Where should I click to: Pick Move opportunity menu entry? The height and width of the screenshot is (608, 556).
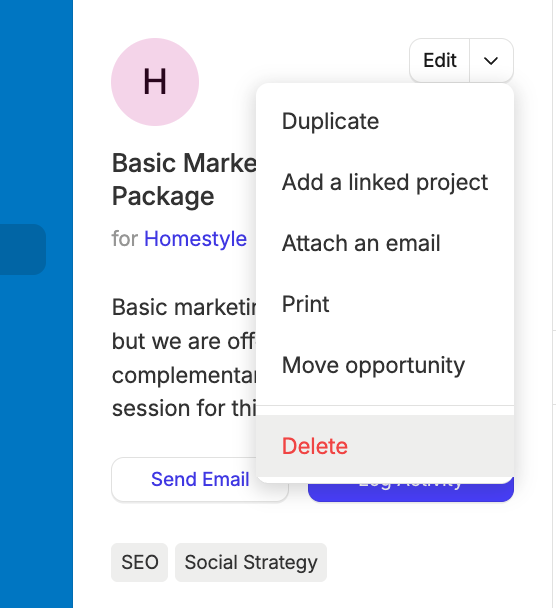click(385, 365)
